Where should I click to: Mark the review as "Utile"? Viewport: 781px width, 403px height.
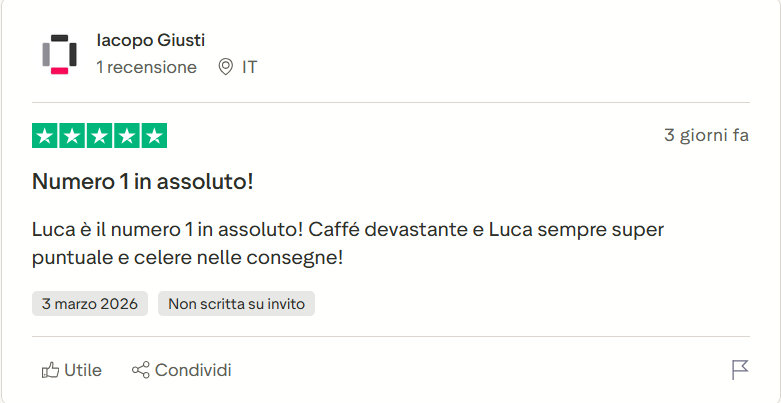coord(83,370)
